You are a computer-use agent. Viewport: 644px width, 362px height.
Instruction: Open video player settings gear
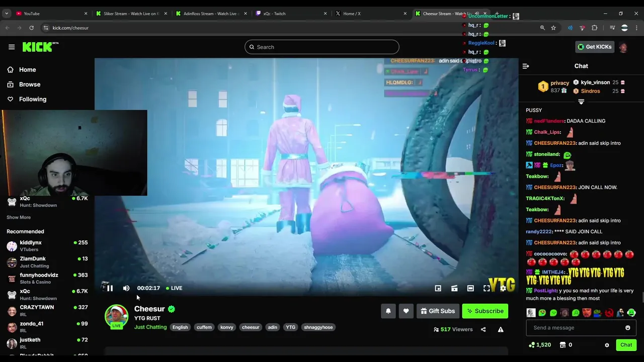coord(503,288)
